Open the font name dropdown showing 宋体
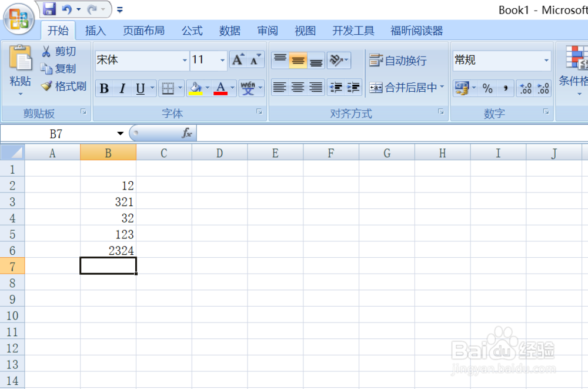588x389 pixels. [185, 60]
